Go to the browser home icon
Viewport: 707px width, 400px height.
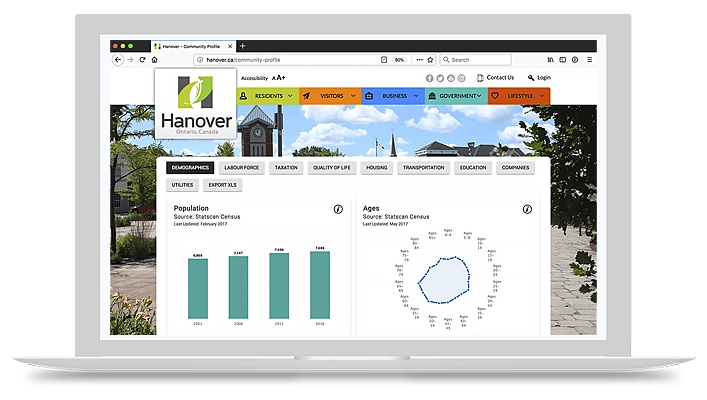click(x=155, y=60)
